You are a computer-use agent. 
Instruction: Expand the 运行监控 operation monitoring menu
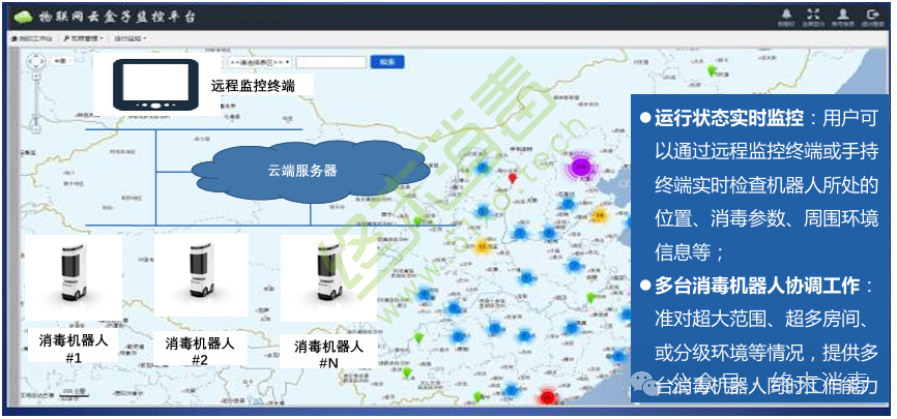coord(130,38)
